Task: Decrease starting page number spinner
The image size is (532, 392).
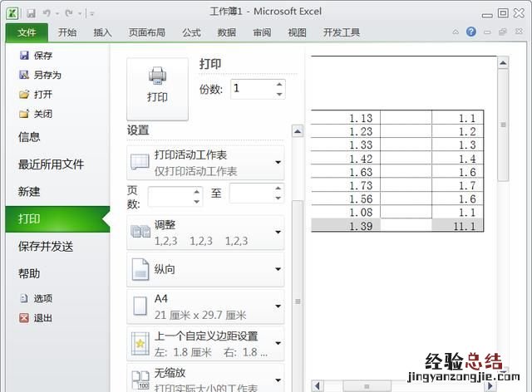Action: pyautogui.click(x=196, y=202)
